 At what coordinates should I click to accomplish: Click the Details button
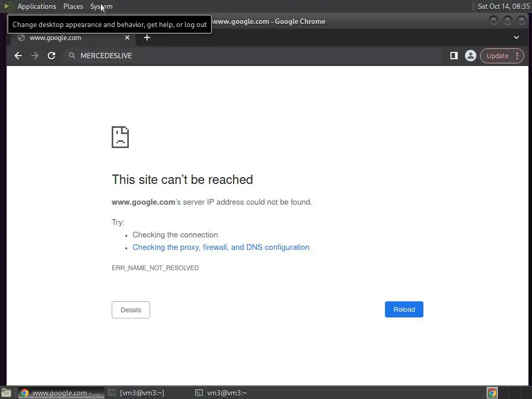click(130, 310)
